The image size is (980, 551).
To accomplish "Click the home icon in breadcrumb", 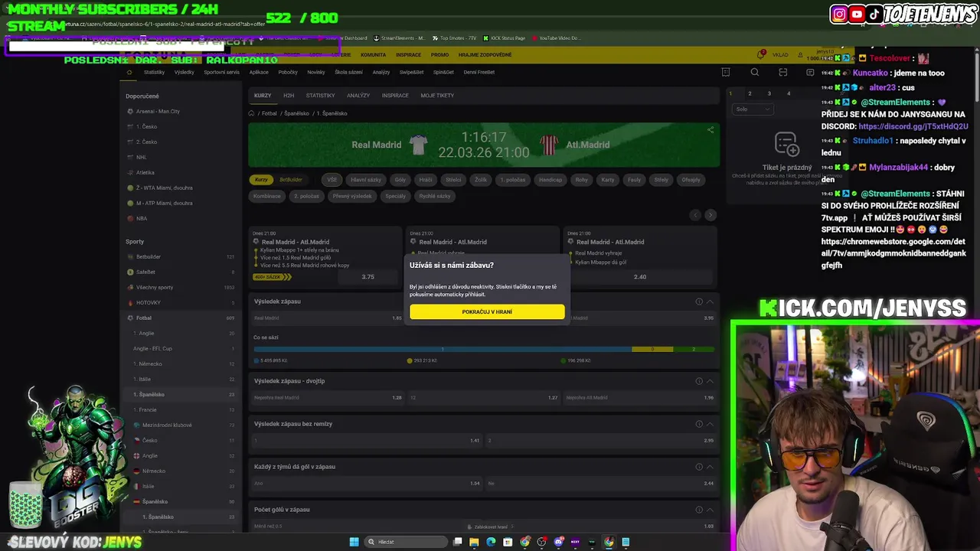I will (x=251, y=113).
